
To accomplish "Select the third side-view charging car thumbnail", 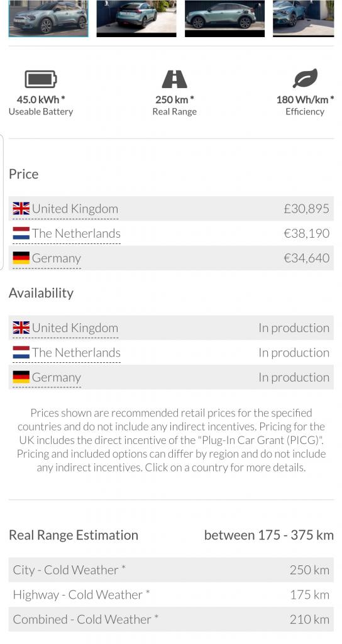I will pyautogui.click(x=224, y=18).
